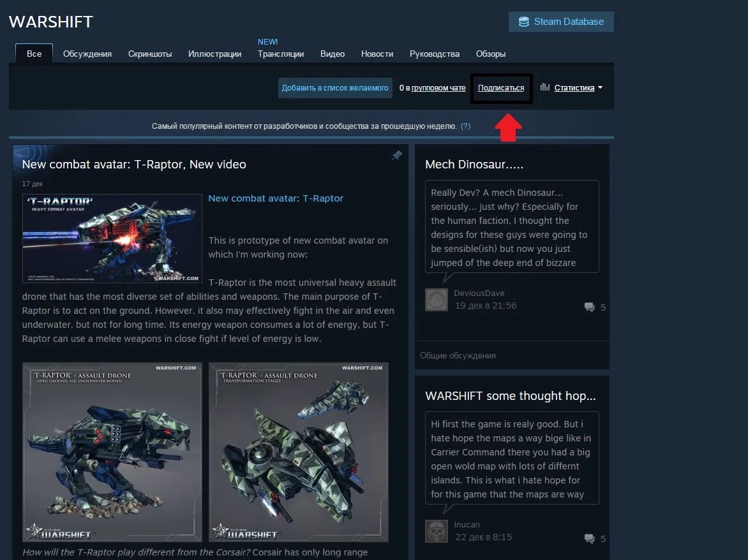
Task: Open T-Raptor transformation stages image
Action: [x=299, y=452]
